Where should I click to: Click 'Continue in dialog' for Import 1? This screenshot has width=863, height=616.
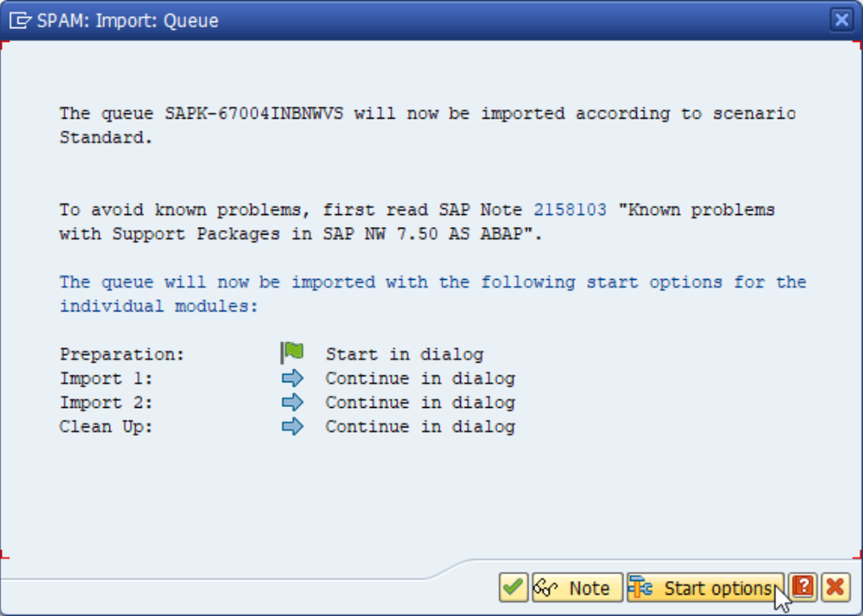tap(419, 378)
